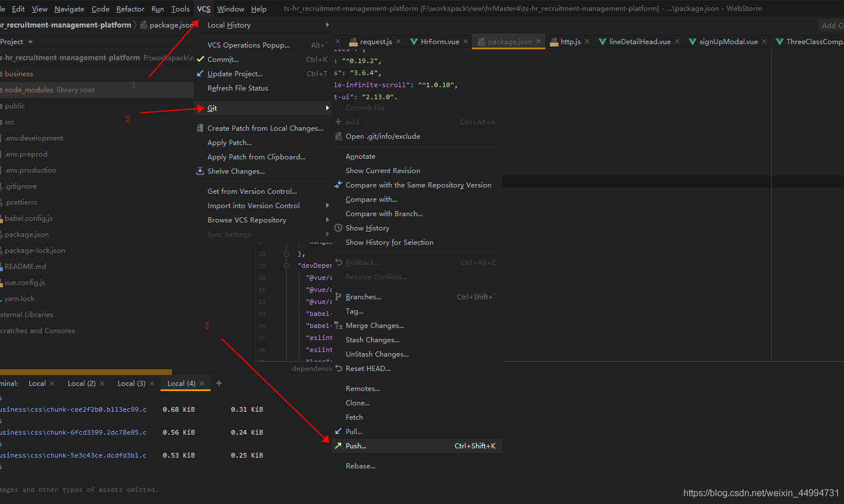
Task: Click the Commit checkmark icon in VCS menu
Action: 200,59
